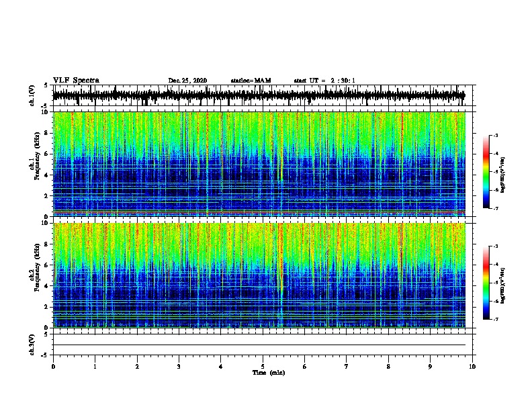Click the "-7" label on ch.2 colorbar
The width and height of the screenshot is (532, 411).
click(x=495, y=320)
